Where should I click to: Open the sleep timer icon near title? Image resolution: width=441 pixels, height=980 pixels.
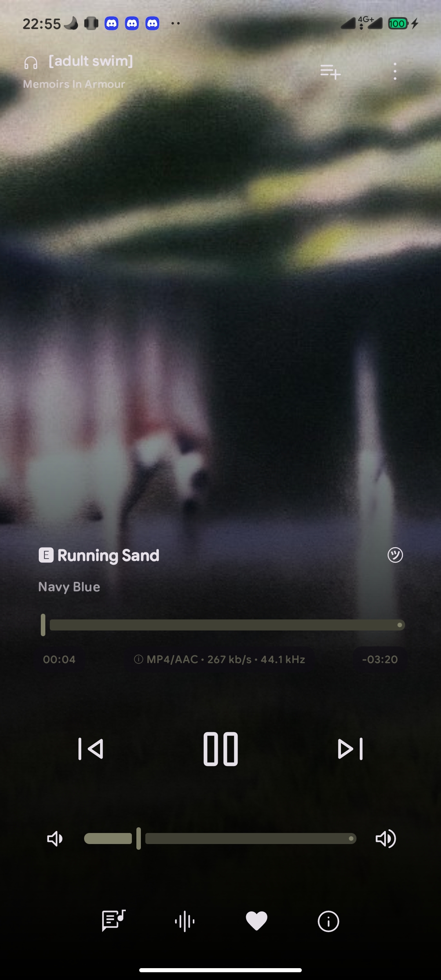[395, 555]
